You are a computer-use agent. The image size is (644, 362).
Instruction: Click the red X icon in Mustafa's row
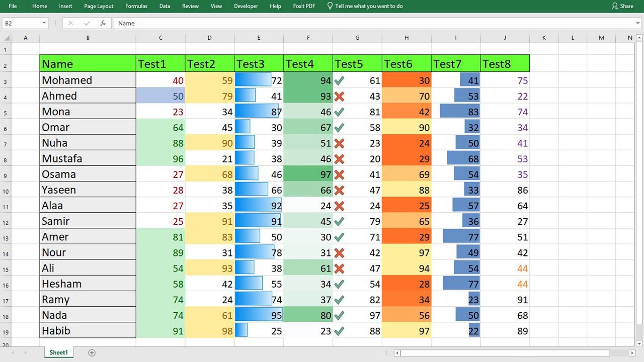340,159
